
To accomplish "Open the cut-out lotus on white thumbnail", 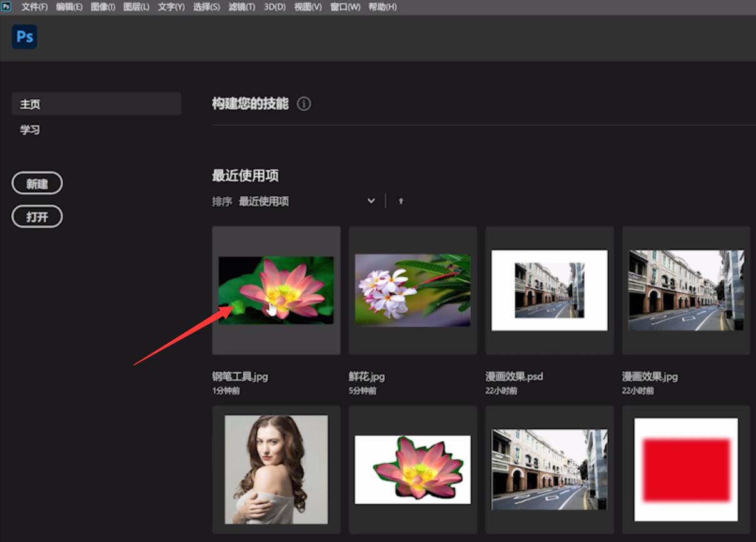I will point(413,469).
